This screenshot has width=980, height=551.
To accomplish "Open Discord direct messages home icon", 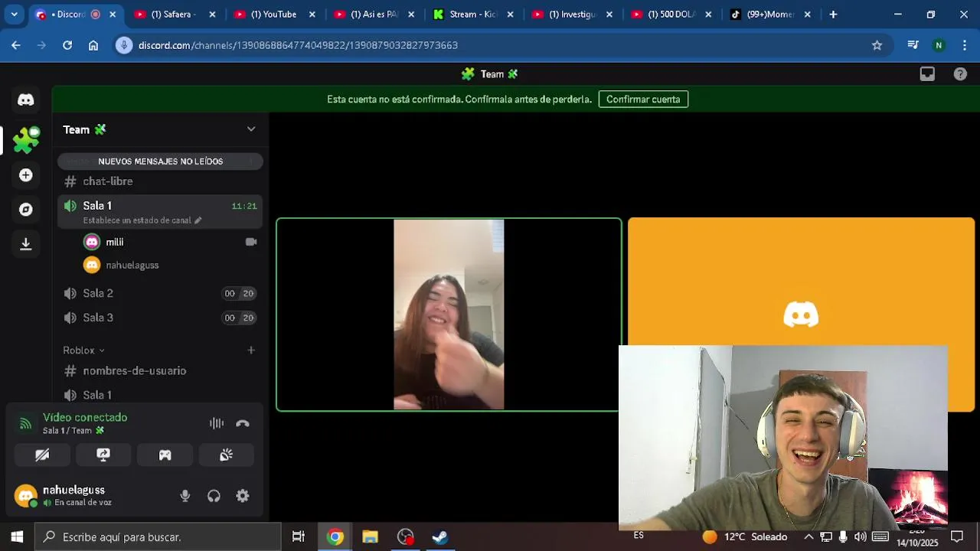I will [26, 99].
